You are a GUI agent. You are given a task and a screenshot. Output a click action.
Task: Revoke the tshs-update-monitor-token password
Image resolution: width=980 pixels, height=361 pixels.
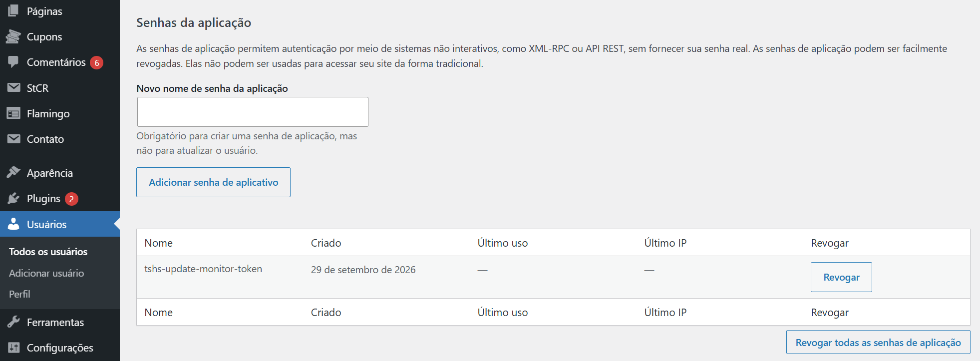(x=841, y=277)
